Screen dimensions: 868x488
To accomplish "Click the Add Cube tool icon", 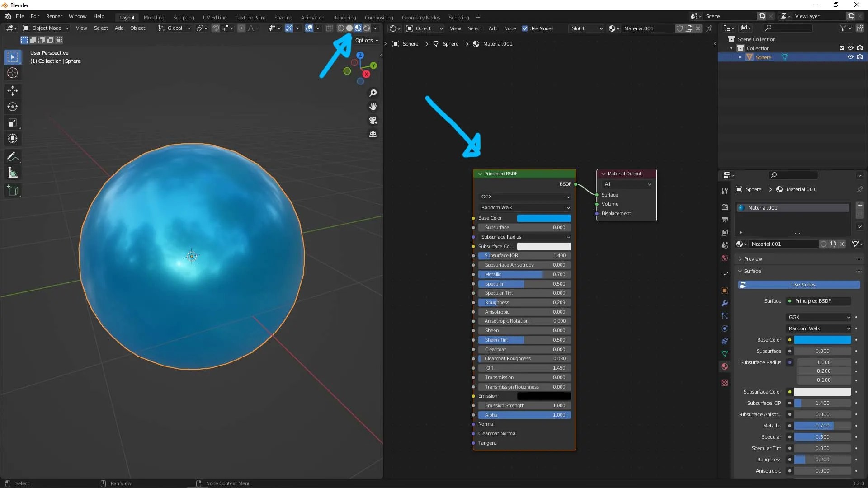I will click(13, 191).
